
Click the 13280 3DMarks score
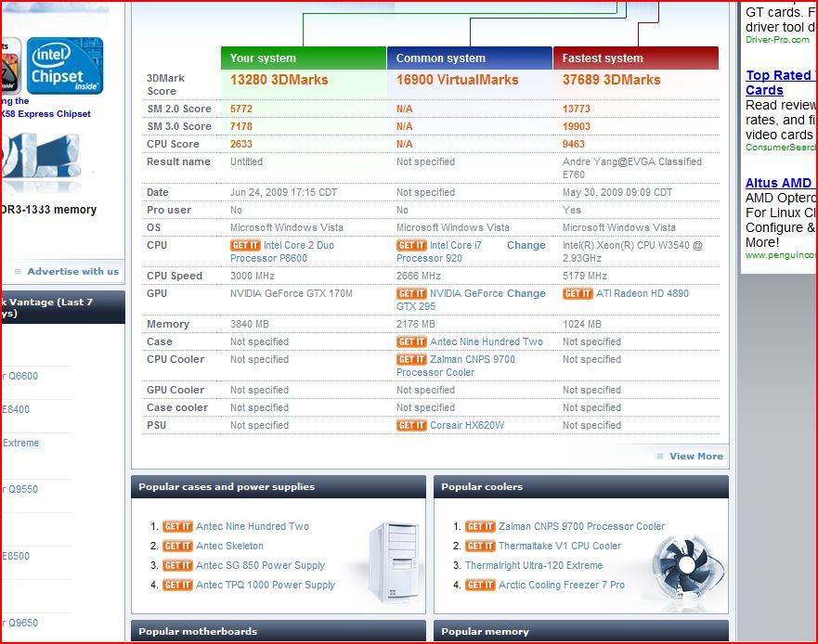pyautogui.click(x=279, y=80)
